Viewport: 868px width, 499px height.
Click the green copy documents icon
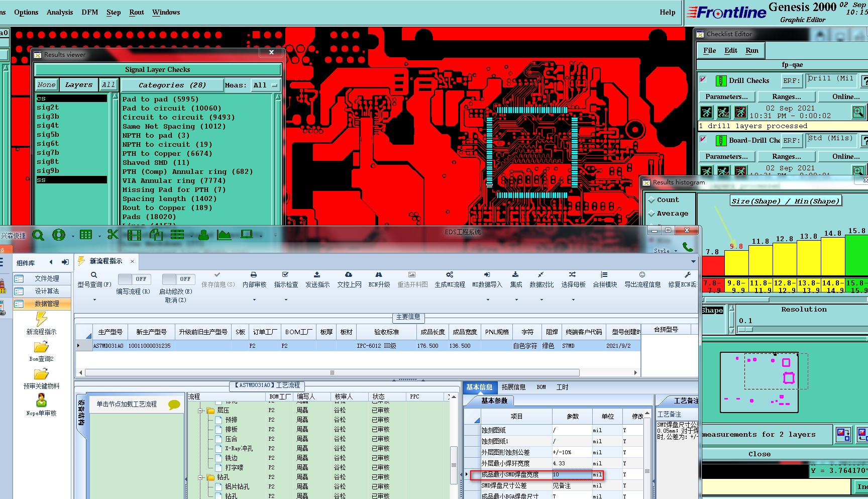pos(156,235)
